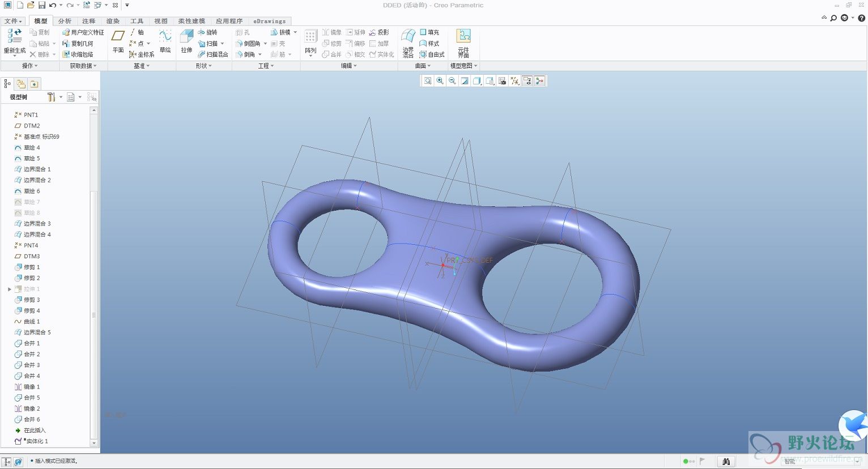Select 实体化 1 in model tree
This screenshot has width=868, height=469.
[32, 441]
